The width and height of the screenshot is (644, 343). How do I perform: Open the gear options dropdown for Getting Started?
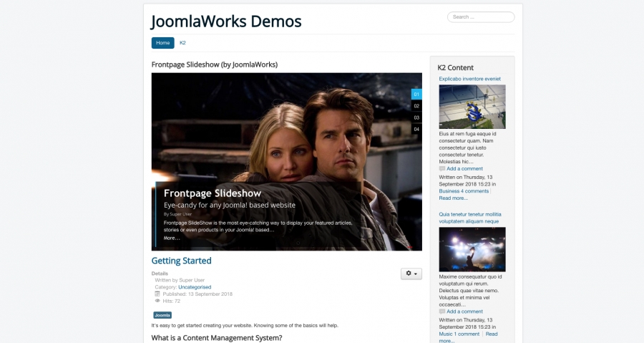[x=411, y=274]
